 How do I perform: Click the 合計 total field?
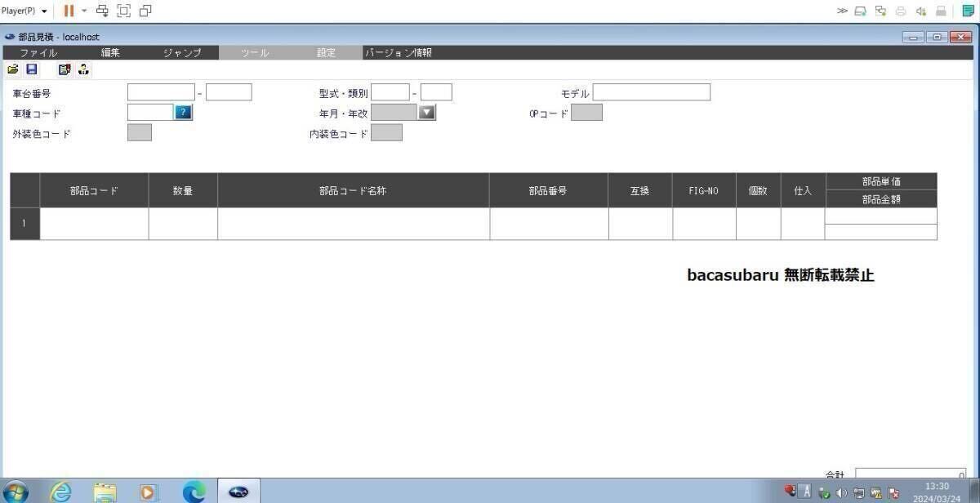click(911, 474)
